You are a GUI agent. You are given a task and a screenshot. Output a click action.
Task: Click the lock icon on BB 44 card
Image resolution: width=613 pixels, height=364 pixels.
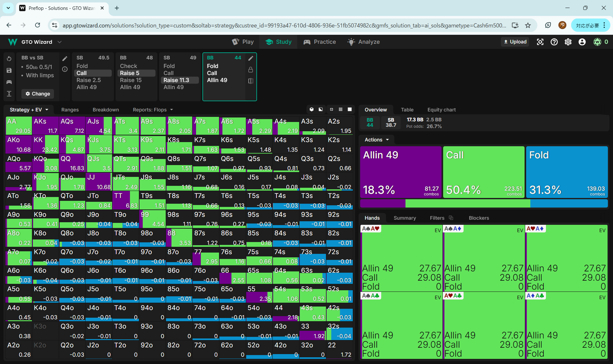pyautogui.click(x=251, y=70)
